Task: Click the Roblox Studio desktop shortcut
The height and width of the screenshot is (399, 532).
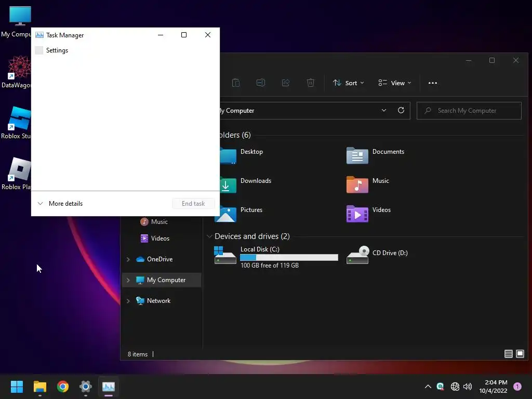Action: pyautogui.click(x=16, y=123)
